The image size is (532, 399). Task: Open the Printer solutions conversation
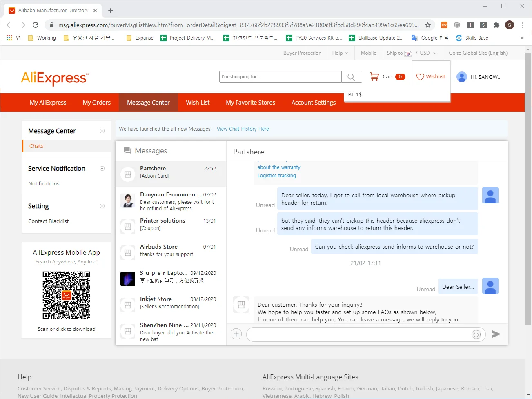171,227
